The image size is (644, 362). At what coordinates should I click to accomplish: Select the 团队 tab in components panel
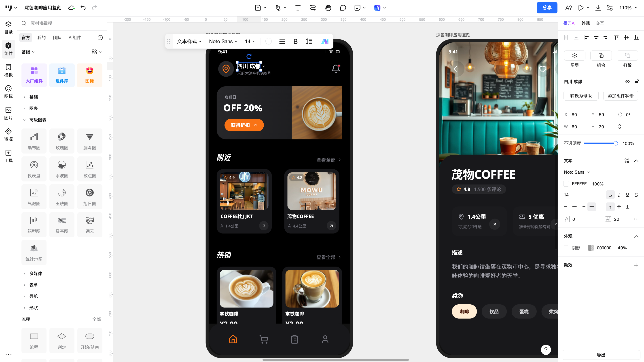tap(57, 38)
